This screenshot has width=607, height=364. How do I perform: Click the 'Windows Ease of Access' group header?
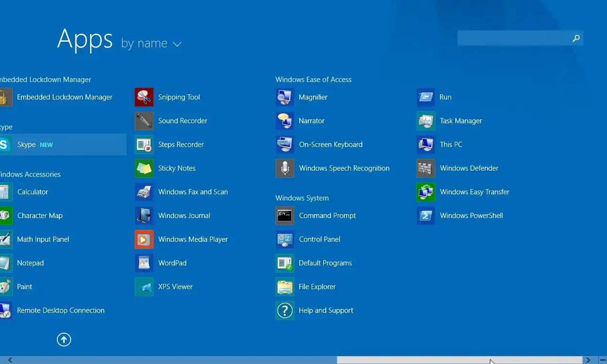313,80
